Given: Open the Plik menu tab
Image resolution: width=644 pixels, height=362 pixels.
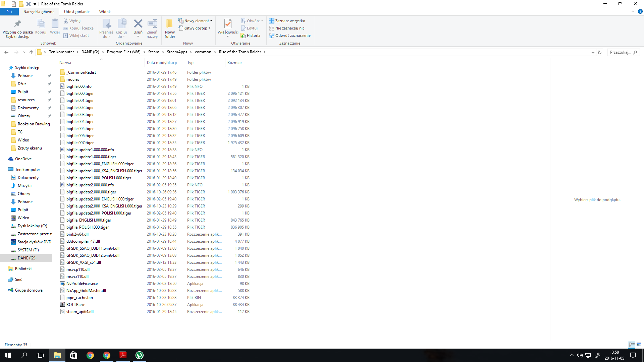Looking at the screenshot, I should coord(9,12).
